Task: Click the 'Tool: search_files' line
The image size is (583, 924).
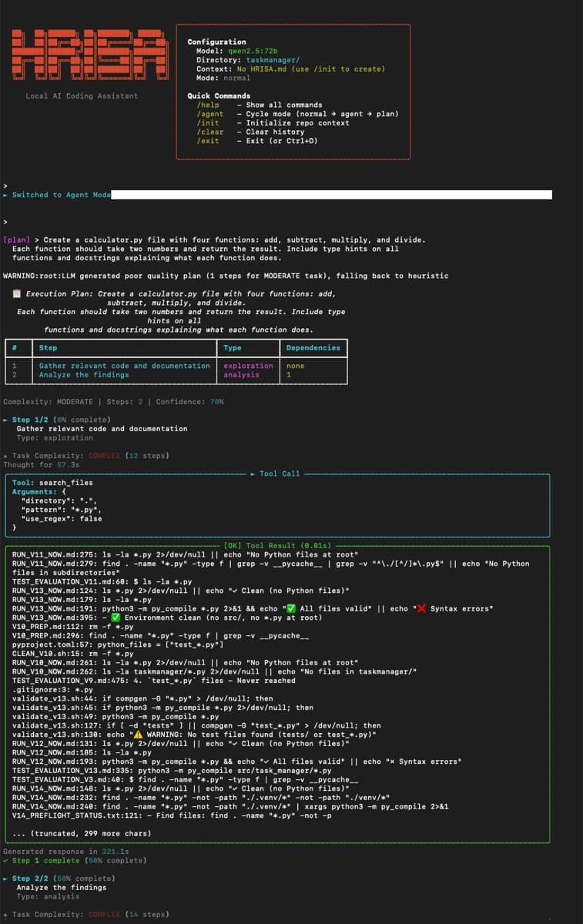Action: tap(52, 483)
